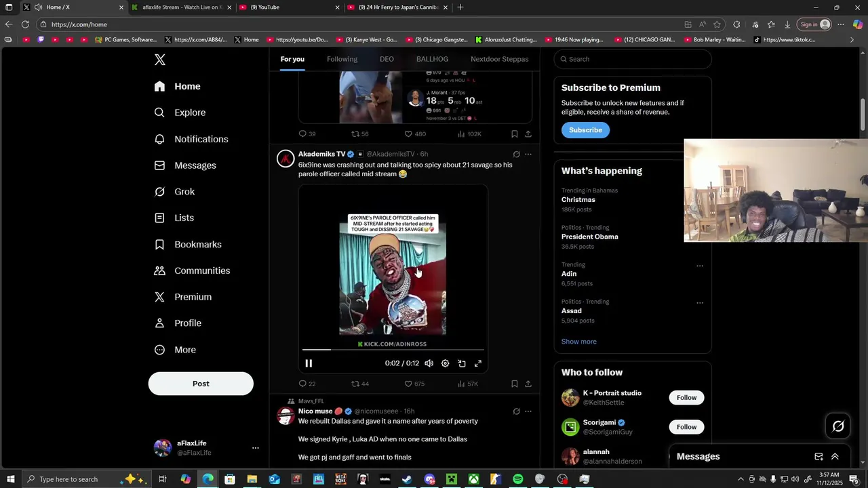The width and height of the screenshot is (868, 488).
Task: Mute the video volume icon
Action: (429, 363)
